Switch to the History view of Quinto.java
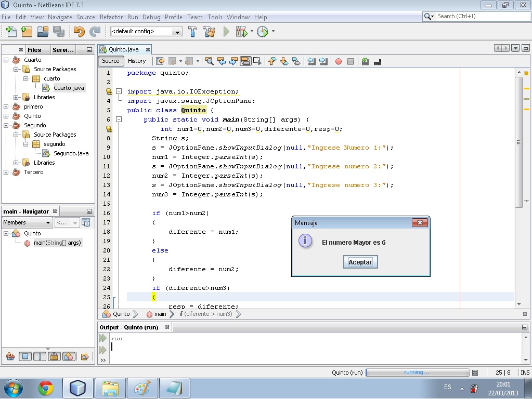The width and height of the screenshot is (532, 399). pyautogui.click(x=137, y=61)
